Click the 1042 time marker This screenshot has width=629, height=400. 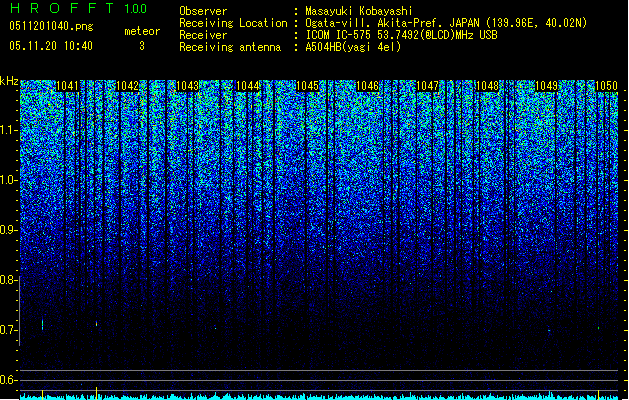click(128, 86)
